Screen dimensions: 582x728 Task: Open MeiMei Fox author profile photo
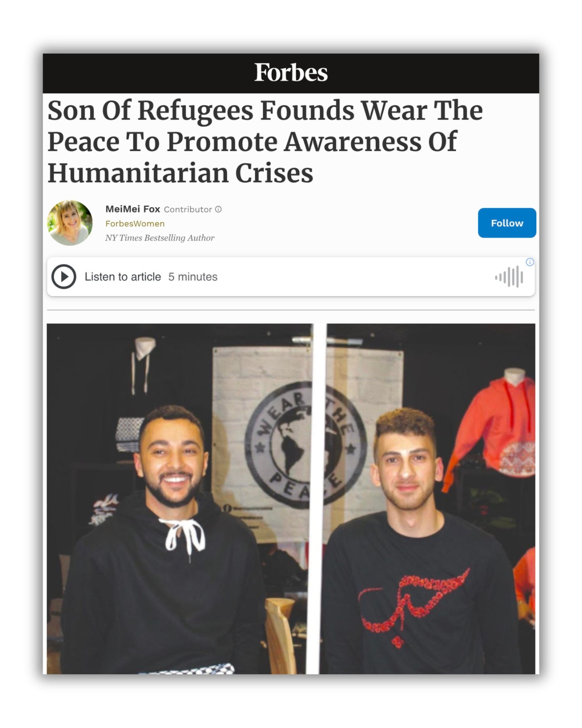[x=70, y=223]
